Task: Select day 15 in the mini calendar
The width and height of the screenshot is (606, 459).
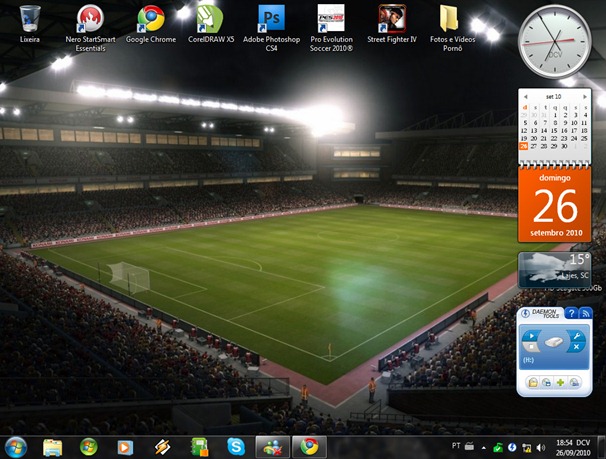Action: pyautogui.click(x=554, y=131)
